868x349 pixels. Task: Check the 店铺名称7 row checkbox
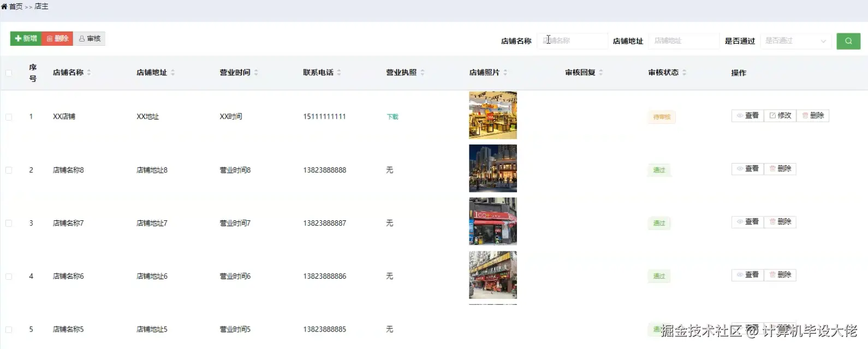pyautogui.click(x=9, y=223)
